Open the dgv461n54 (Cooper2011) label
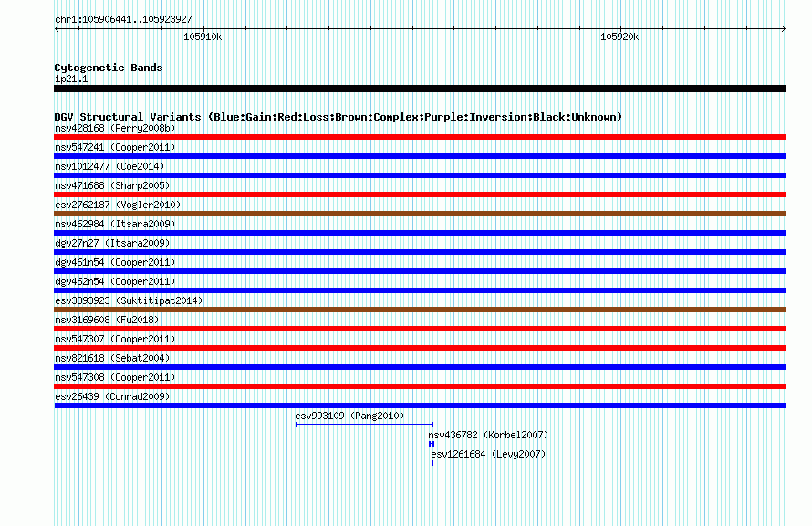Screen dimensions: 812x526 click(x=115, y=262)
